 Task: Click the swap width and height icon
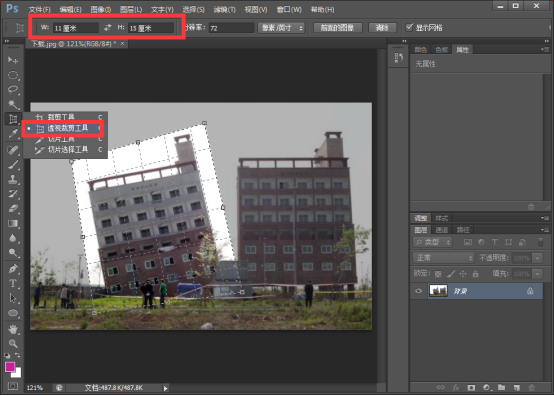point(107,27)
